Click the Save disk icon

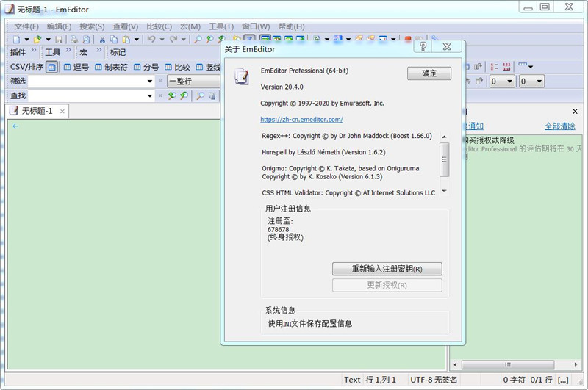59,39
